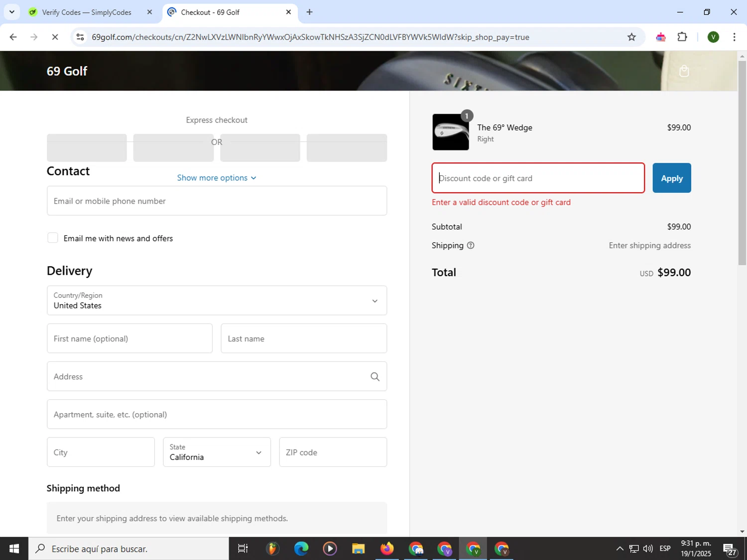Open the tab search dropdown arrow
This screenshot has height=560, width=747.
coord(12,12)
